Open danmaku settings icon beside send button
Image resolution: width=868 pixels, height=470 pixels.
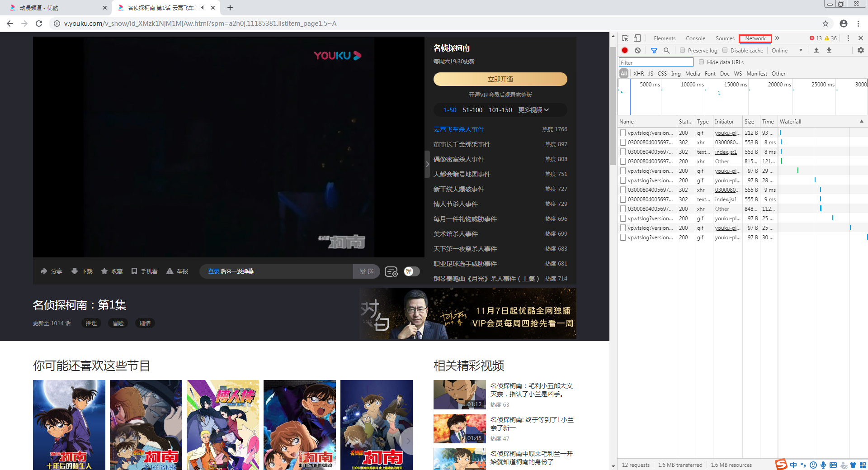pyautogui.click(x=391, y=271)
